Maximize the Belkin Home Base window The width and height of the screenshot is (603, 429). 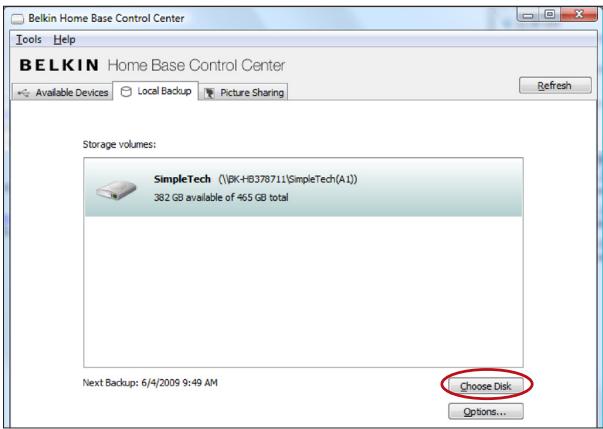(550, 15)
